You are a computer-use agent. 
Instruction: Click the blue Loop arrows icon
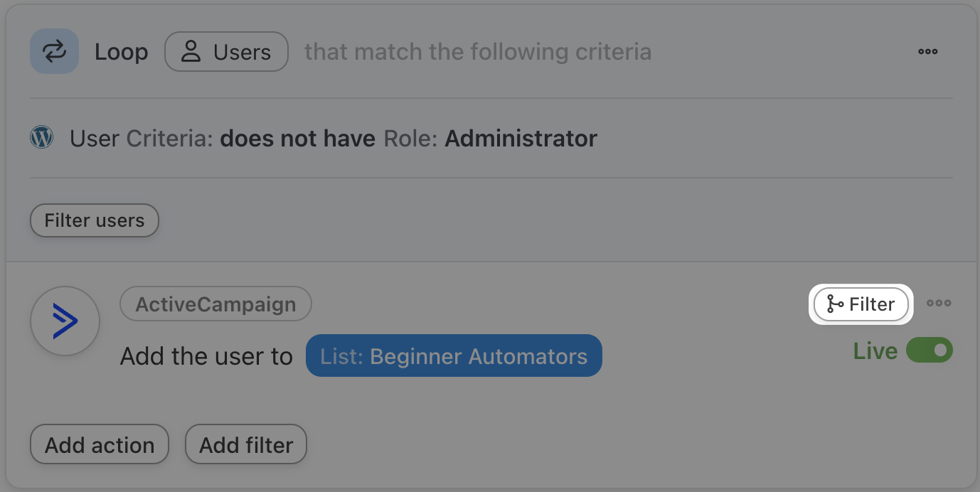point(54,51)
